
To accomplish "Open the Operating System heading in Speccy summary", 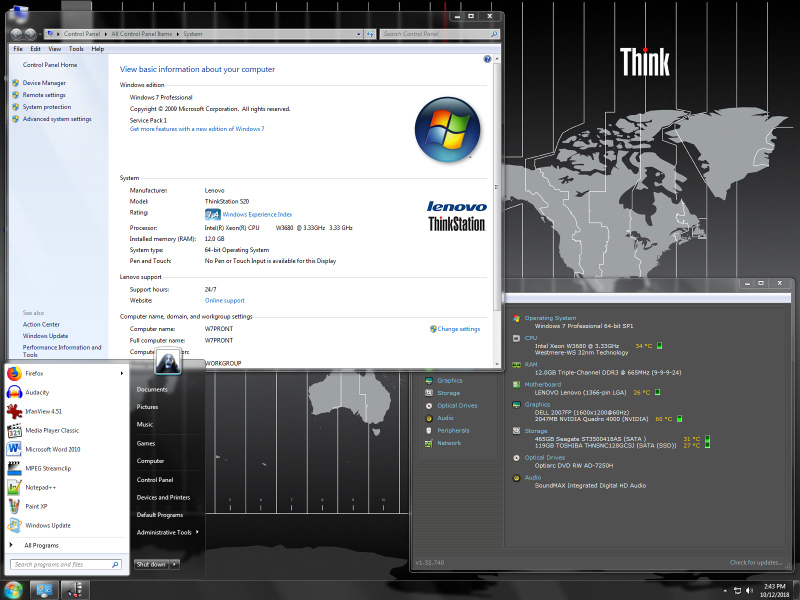I will coord(550,318).
